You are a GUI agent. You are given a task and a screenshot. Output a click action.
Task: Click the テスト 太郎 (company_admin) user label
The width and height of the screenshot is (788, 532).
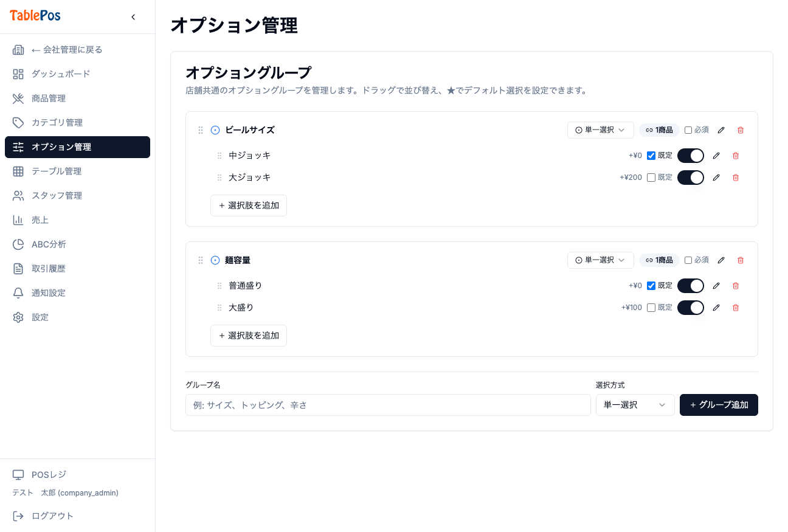66,493
